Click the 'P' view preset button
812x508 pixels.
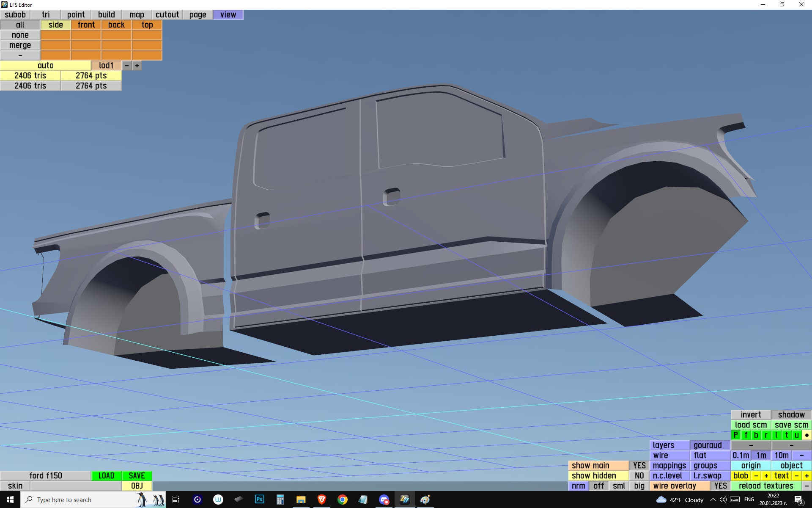click(735, 435)
